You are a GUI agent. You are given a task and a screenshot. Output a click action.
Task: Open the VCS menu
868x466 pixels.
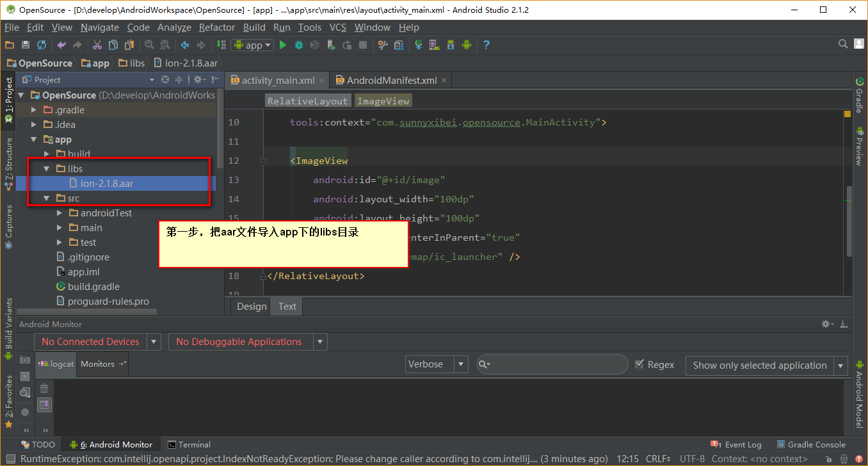(338, 28)
